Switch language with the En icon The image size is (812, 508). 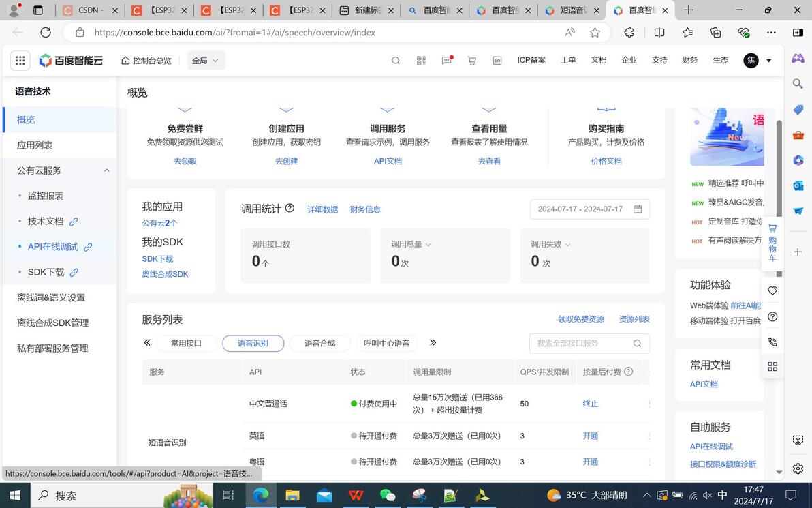[497, 61]
